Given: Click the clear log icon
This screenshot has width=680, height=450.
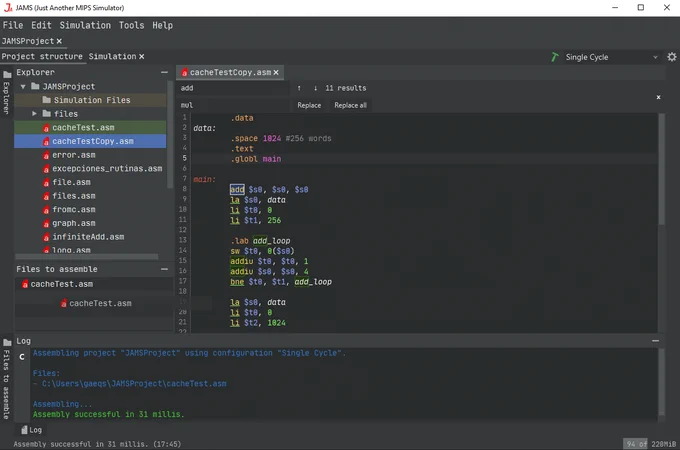Looking at the screenshot, I should [22, 357].
